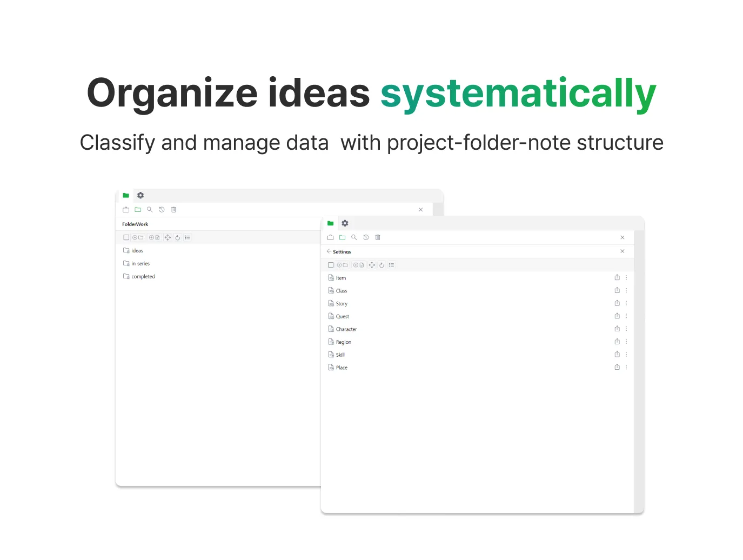Go back using arrow beside Settings title

(x=329, y=251)
